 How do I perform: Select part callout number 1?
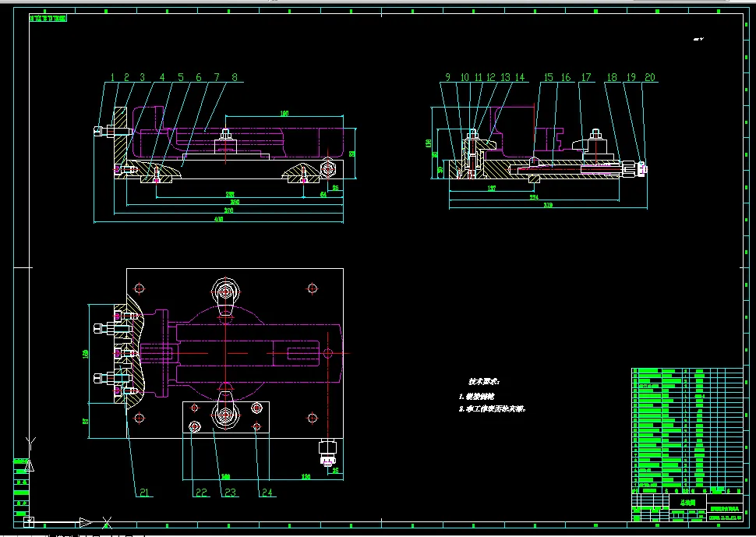click(112, 77)
